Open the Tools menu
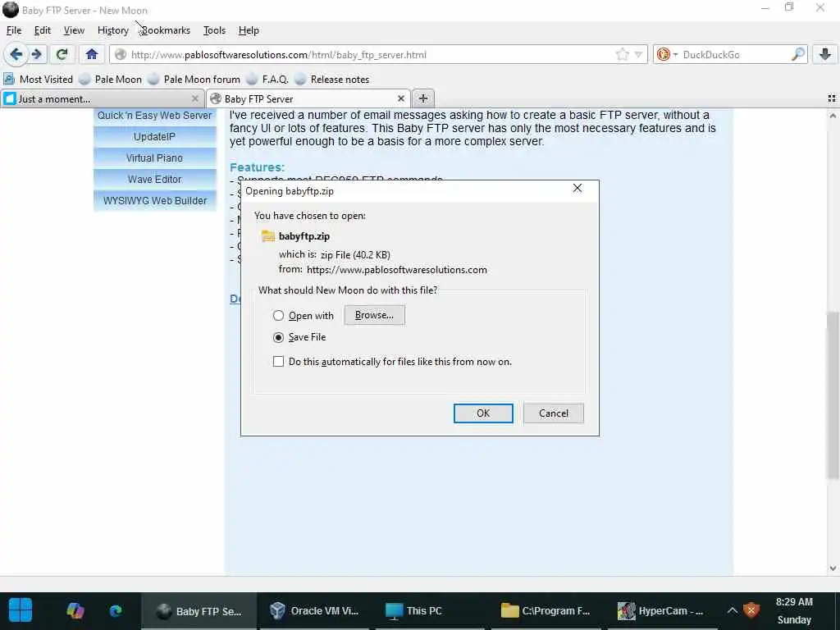 coord(214,30)
